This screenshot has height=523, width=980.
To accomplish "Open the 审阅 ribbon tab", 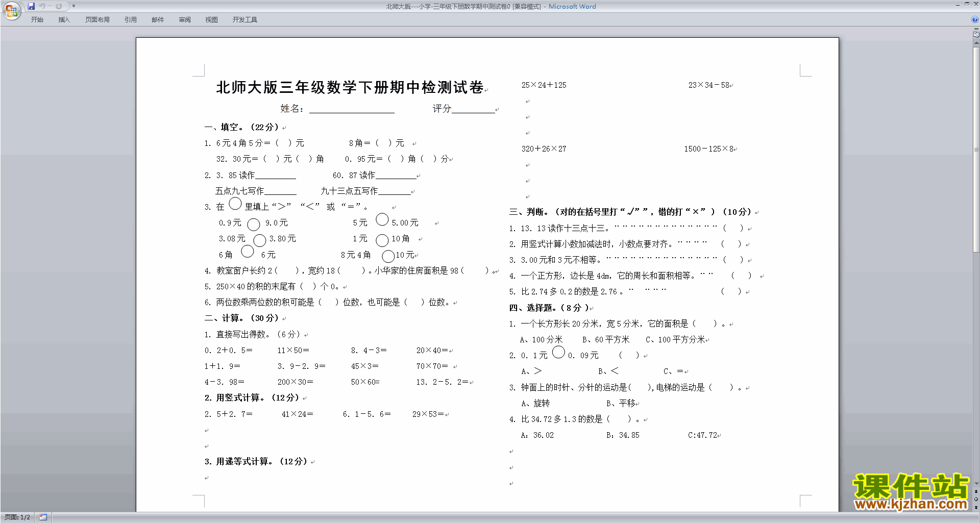I will pos(185,20).
